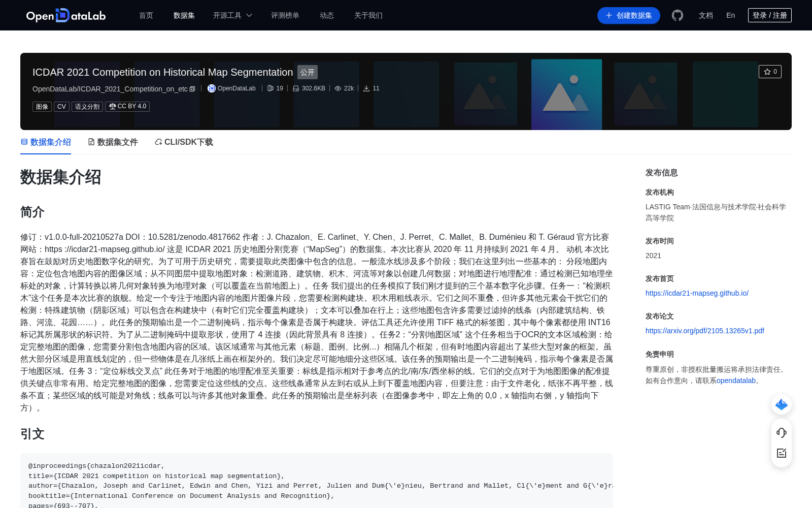This screenshot has width=812, height=508.
Task: Select the 数据集介绍 tab
Action: [x=46, y=142]
